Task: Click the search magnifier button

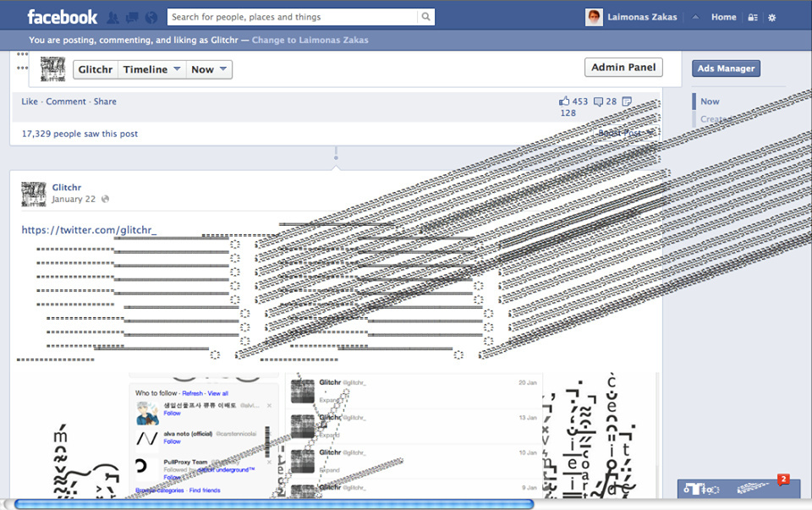Action: coord(426,17)
